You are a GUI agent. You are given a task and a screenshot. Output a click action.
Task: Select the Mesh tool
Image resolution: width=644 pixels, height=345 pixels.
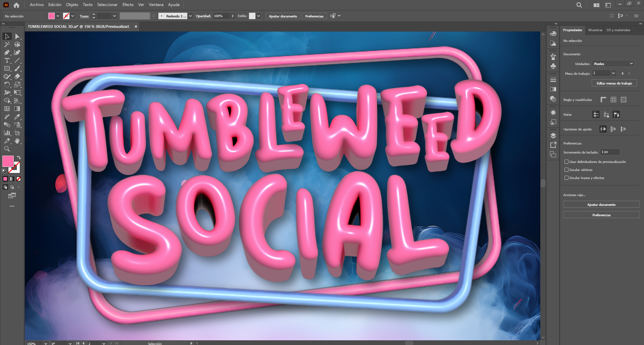(x=7, y=109)
